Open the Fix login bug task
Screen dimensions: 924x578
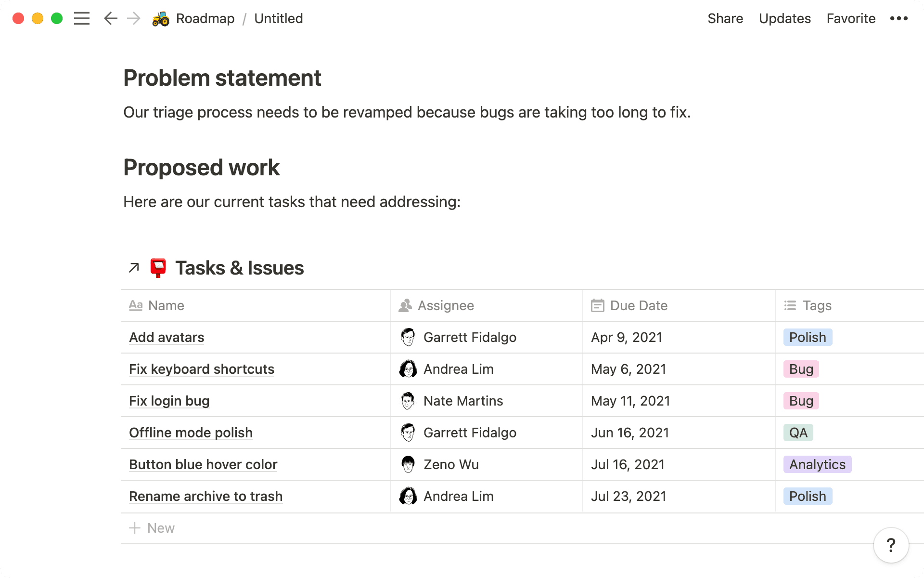coord(169,401)
